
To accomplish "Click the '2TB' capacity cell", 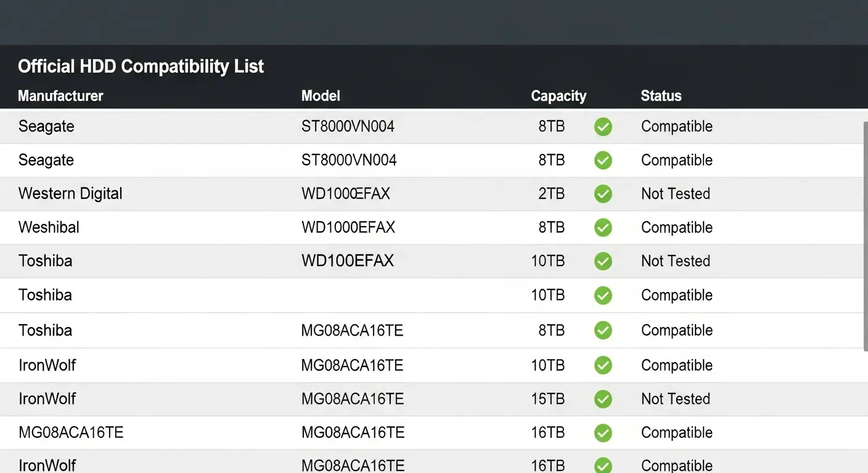I will click(x=551, y=193).
